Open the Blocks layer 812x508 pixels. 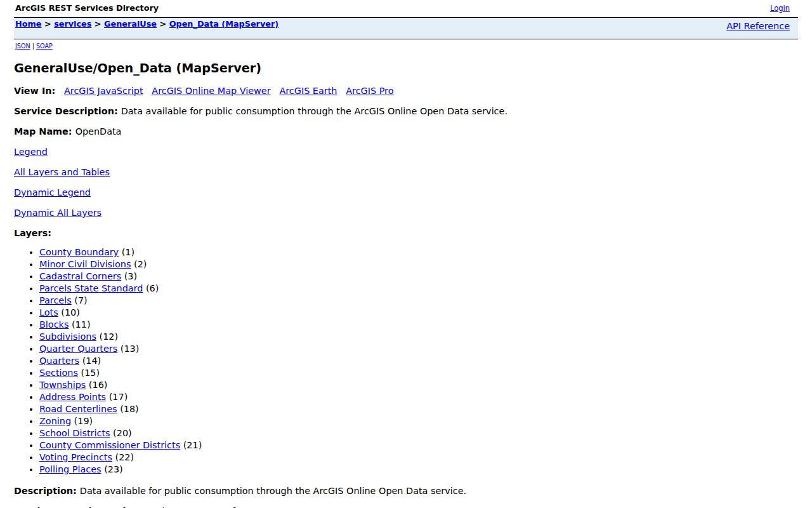(x=54, y=324)
